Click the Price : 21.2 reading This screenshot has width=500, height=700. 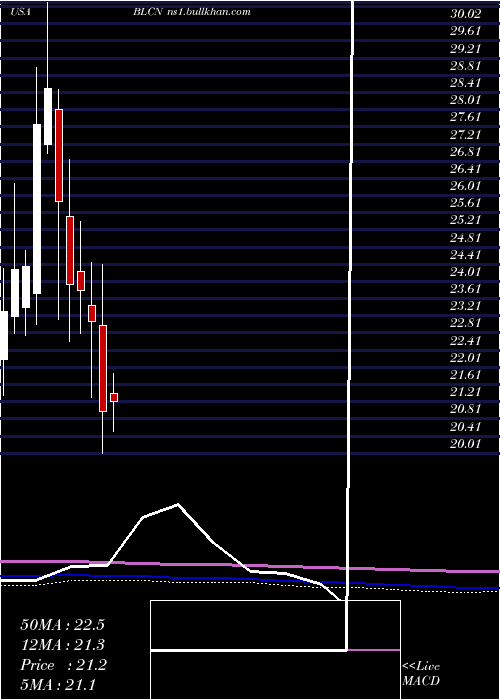(63, 665)
